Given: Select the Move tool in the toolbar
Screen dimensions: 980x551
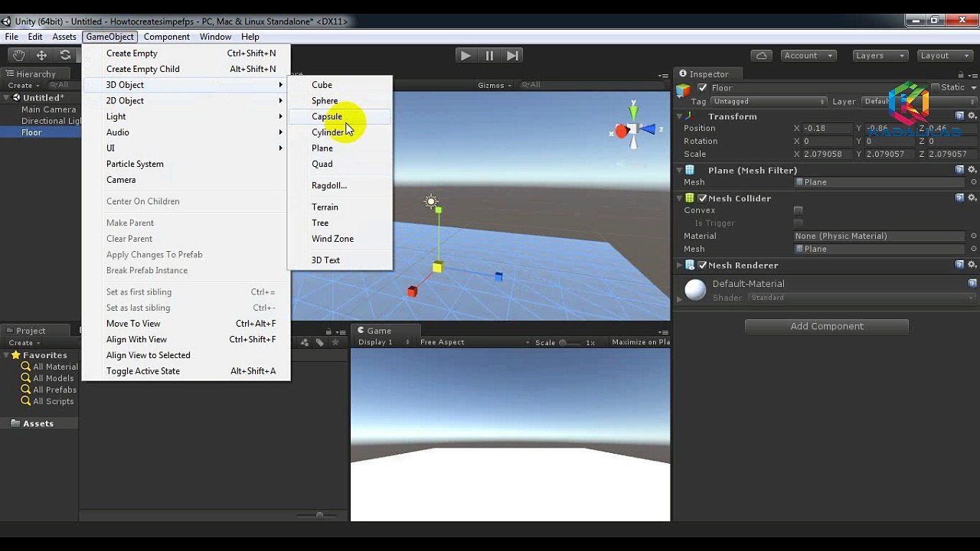Looking at the screenshot, I should pos(41,55).
